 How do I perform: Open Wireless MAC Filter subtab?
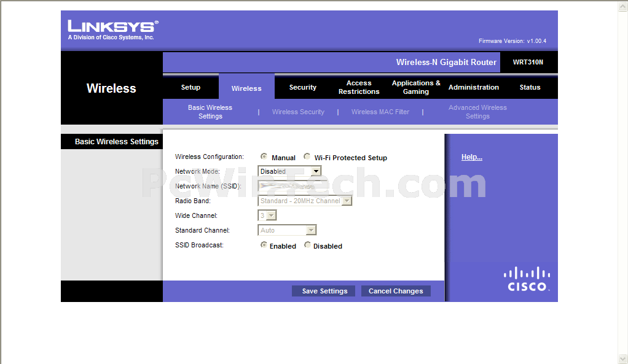[380, 112]
